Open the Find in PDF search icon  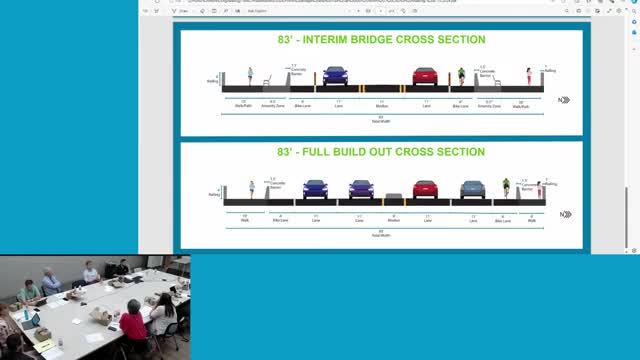(567, 11)
